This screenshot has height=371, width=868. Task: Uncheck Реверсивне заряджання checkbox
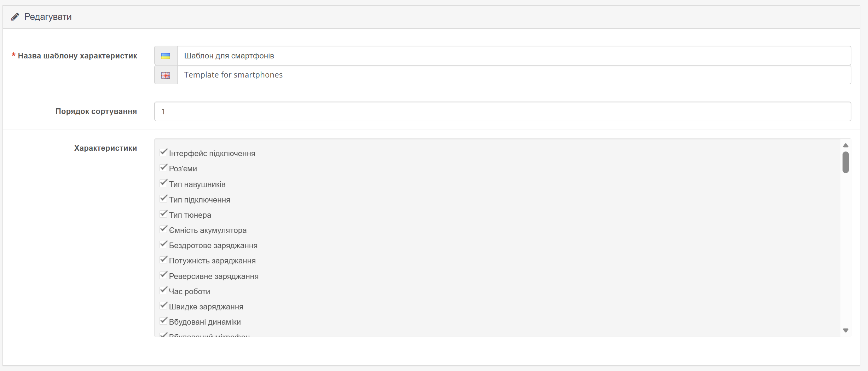point(163,275)
